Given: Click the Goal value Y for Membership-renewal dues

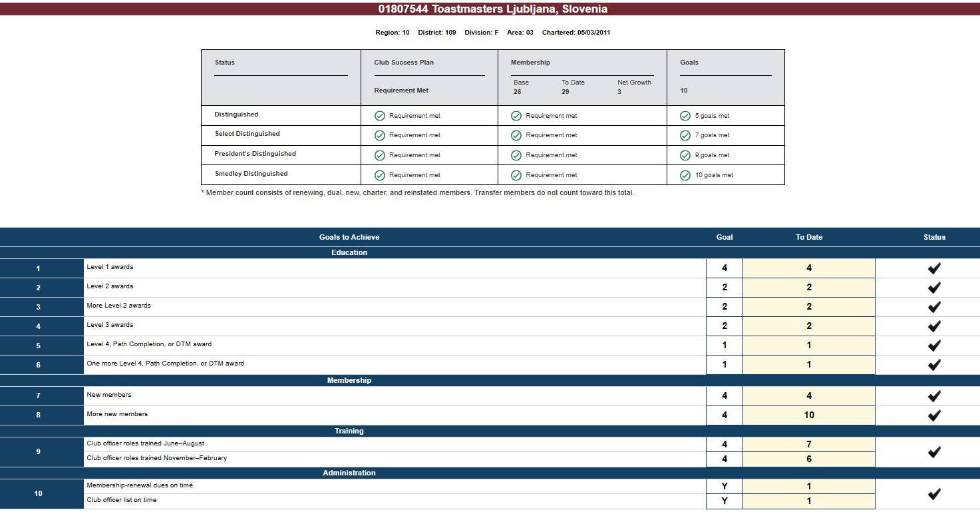Looking at the screenshot, I should [x=725, y=487].
